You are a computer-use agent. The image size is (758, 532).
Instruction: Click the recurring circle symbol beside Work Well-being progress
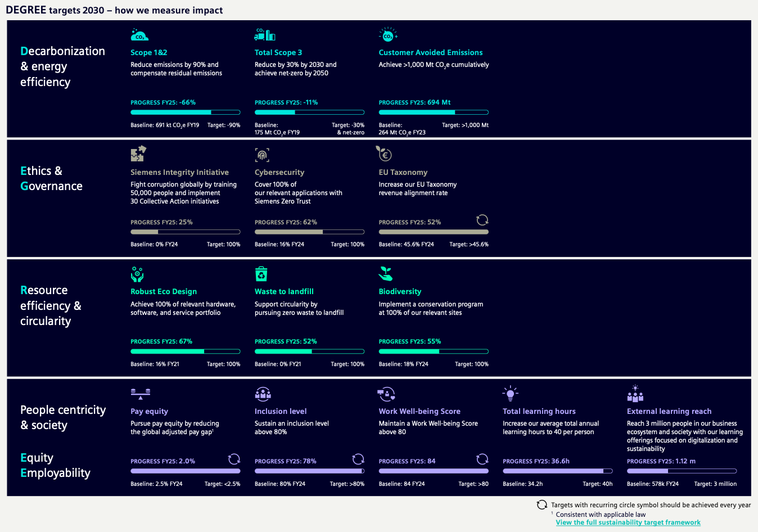point(482,459)
